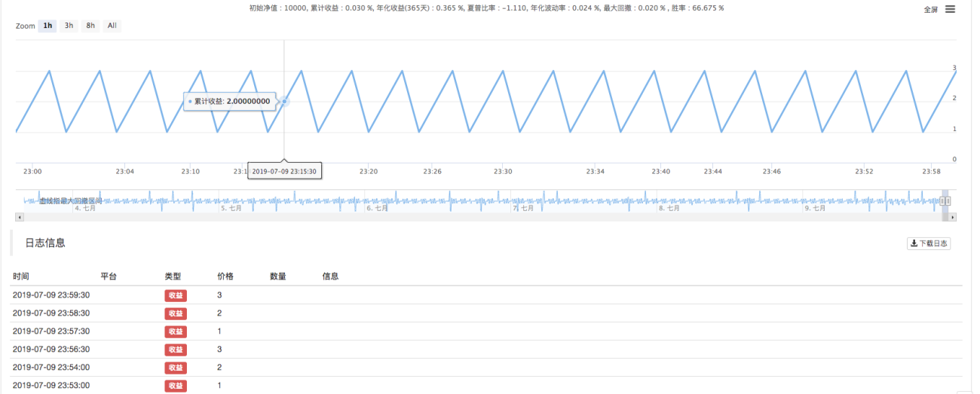Click the 下载日志 download log button
This screenshot has width=980, height=394.
(929, 243)
